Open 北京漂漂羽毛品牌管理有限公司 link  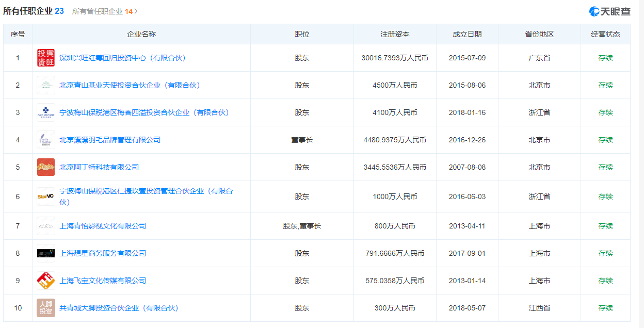click(110, 140)
